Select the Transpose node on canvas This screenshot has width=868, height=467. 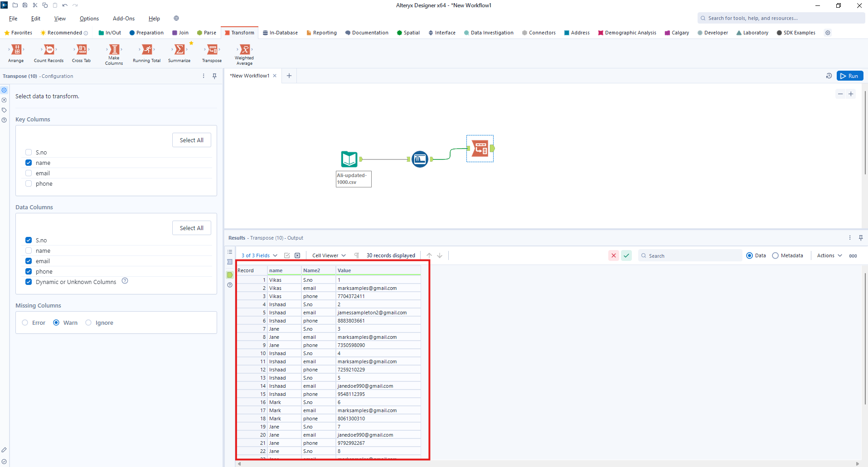click(x=480, y=149)
